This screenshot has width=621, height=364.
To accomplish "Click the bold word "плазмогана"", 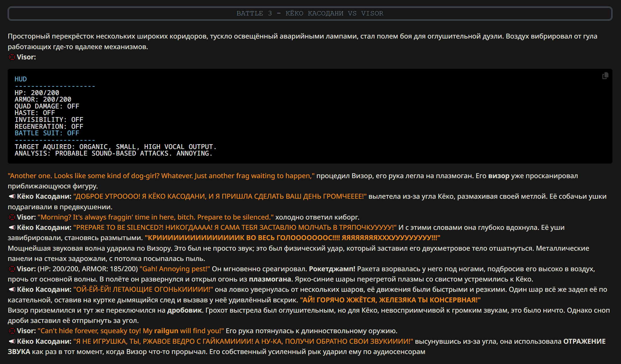I will pos(270,279).
